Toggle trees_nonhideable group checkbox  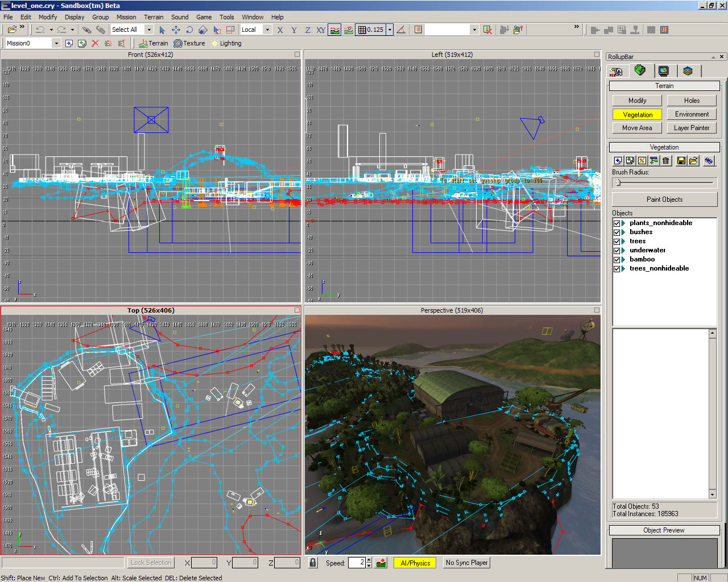tap(617, 269)
